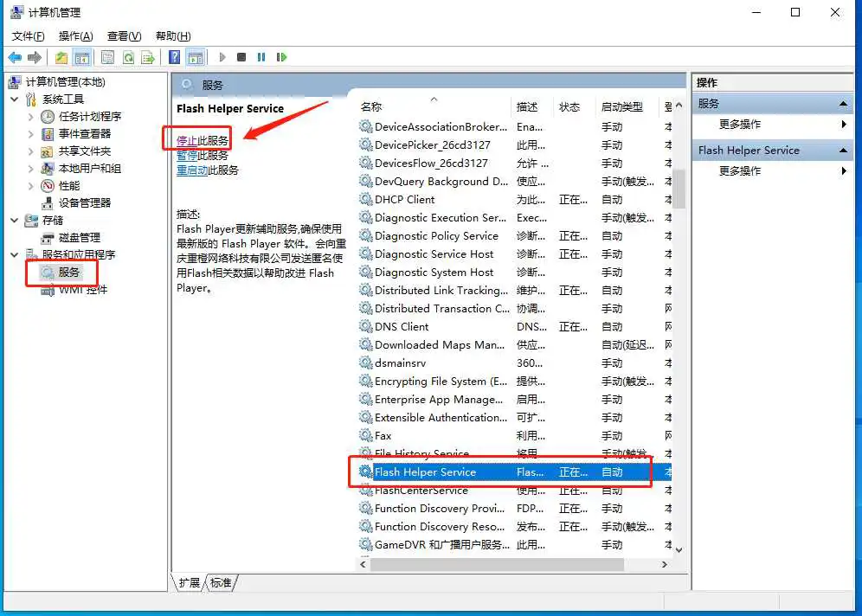Click 重启动 this service link
This screenshot has width=862, height=616.
(192, 170)
